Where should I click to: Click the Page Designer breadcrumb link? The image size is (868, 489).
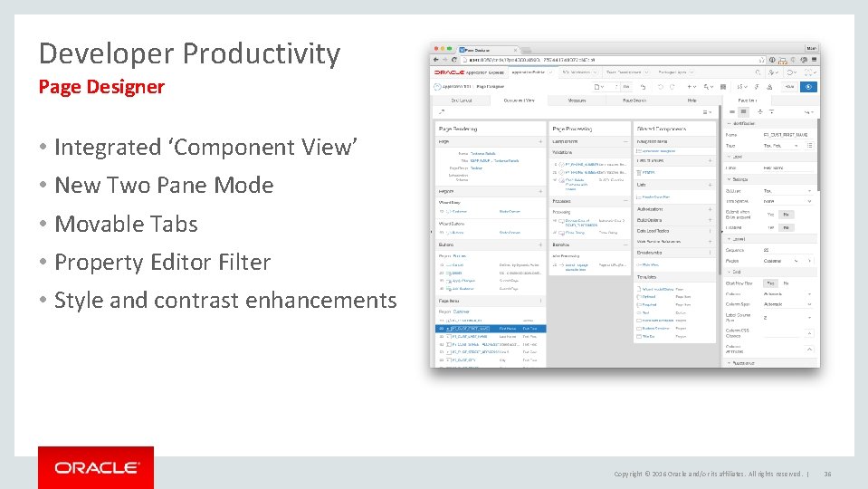tap(490, 87)
